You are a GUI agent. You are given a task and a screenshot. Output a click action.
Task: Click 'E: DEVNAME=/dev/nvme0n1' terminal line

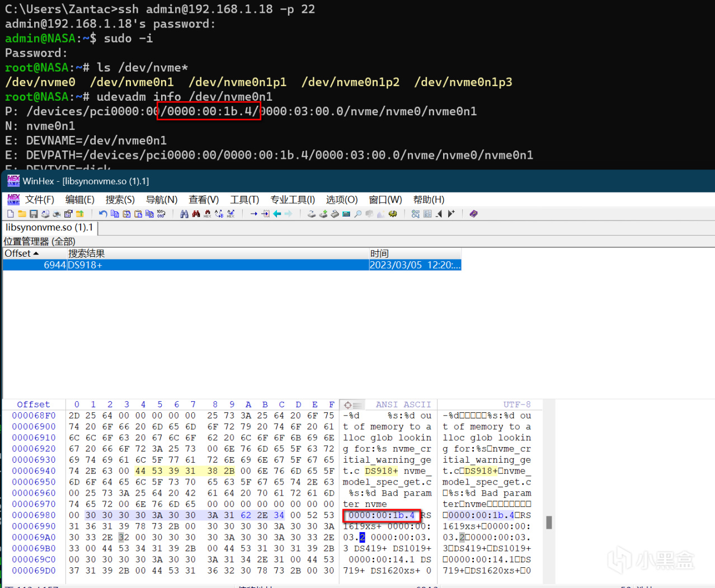[86, 140]
